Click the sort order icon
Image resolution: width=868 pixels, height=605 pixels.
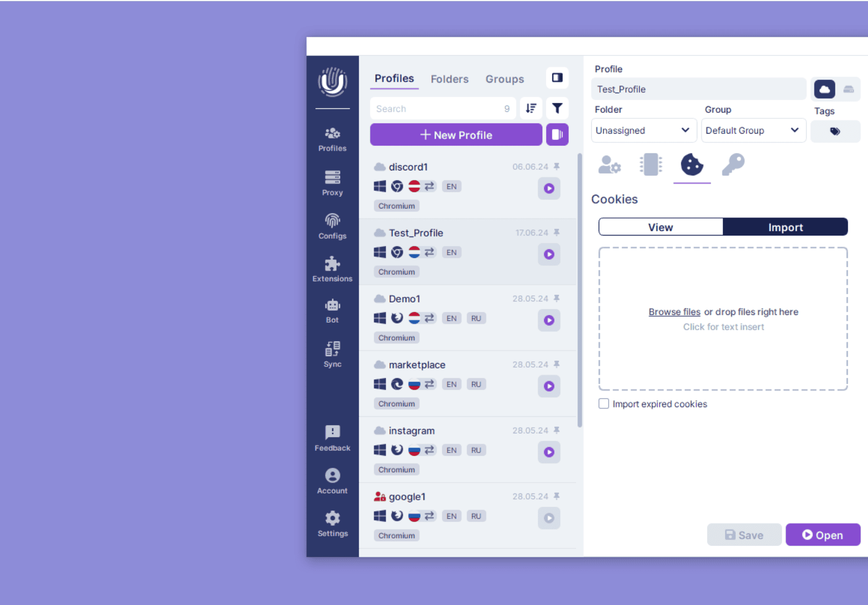click(x=531, y=108)
